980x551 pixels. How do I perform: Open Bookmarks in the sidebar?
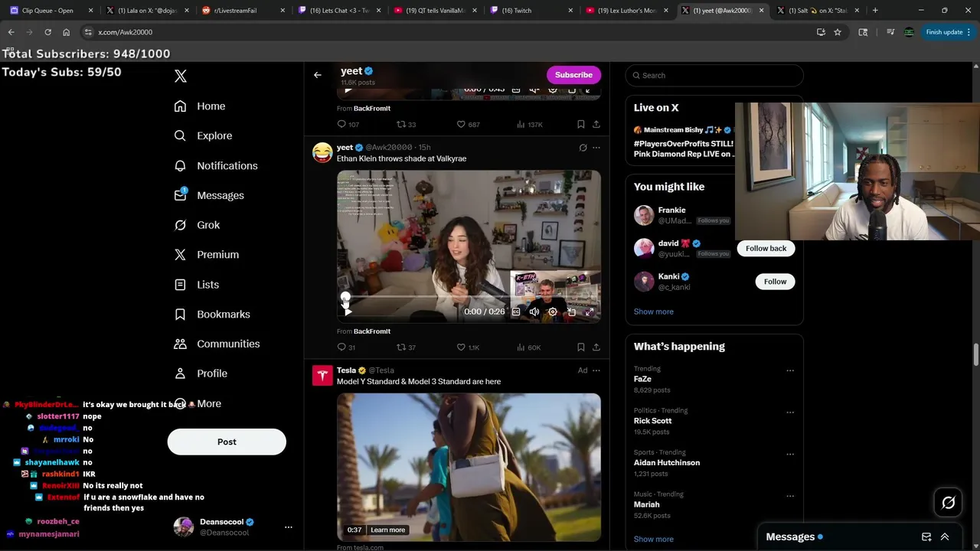pyautogui.click(x=212, y=315)
